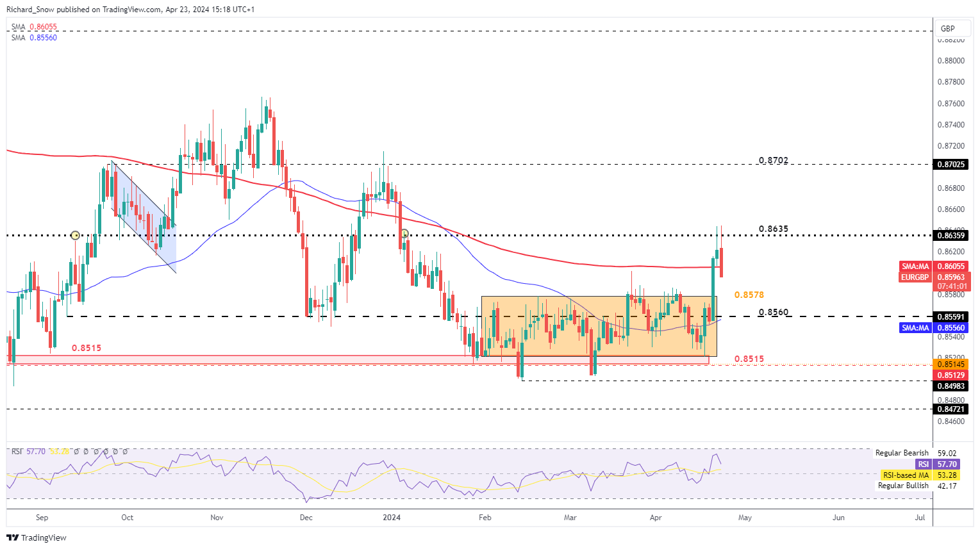This screenshot has height=549, width=980.
Task: Click the 0.87025 price axis label
Action: [951, 165]
